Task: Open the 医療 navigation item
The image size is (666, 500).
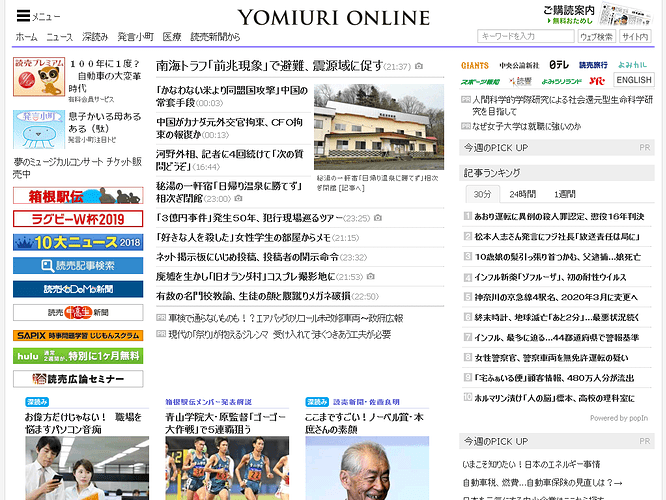Action: [172, 37]
